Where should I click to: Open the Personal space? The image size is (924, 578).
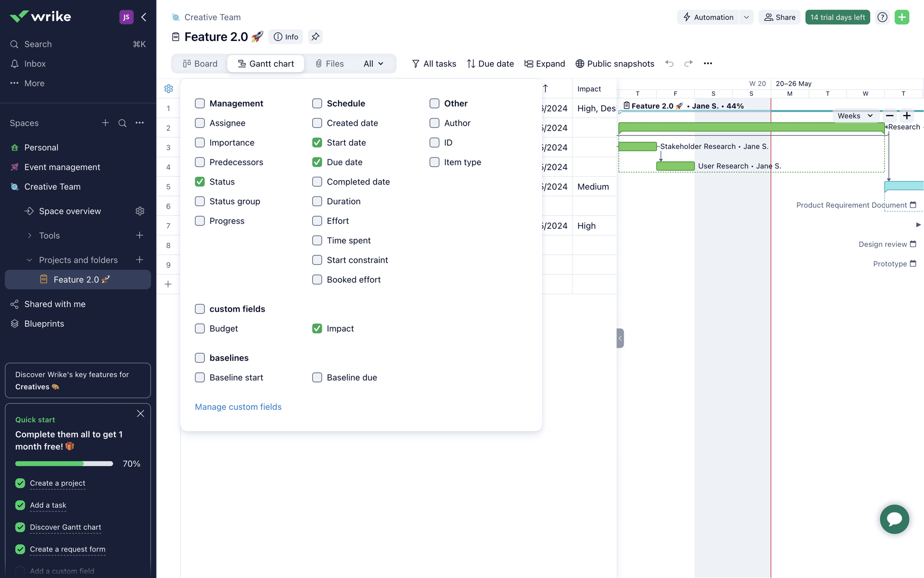tap(78, 147)
